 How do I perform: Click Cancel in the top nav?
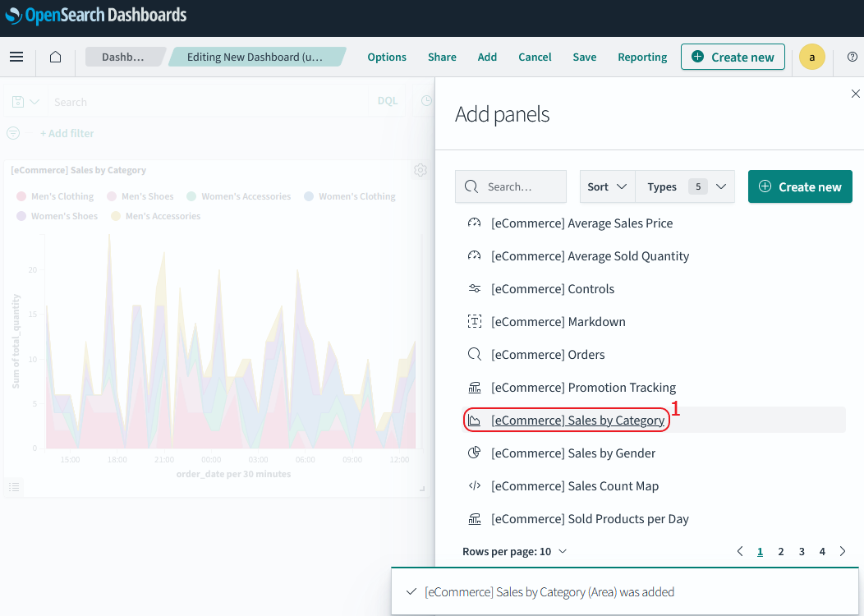point(535,57)
